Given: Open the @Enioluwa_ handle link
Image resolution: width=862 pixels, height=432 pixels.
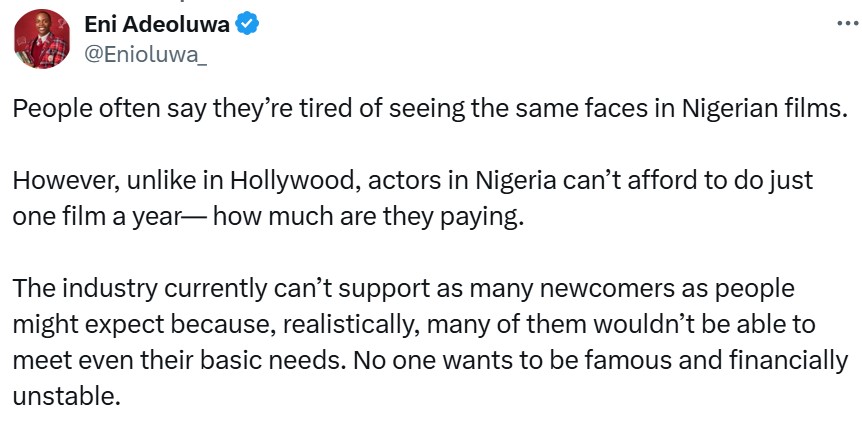Looking at the screenshot, I should click(146, 55).
